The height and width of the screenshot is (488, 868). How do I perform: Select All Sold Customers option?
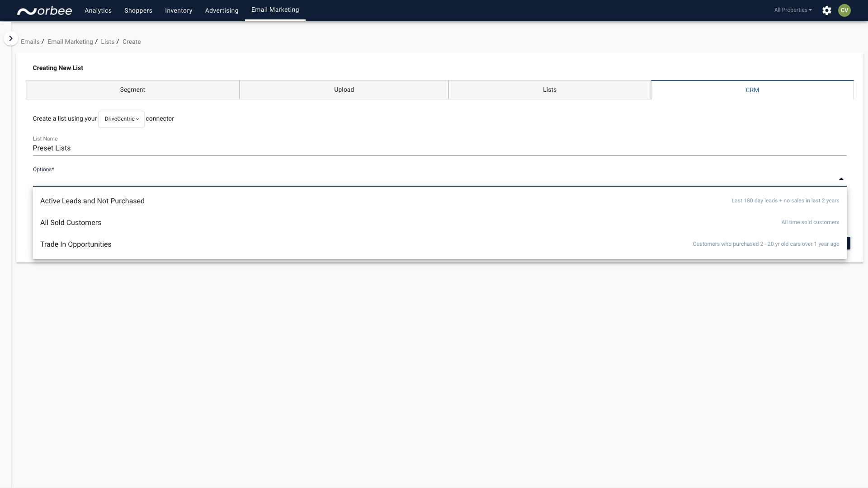[x=71, y=223]
